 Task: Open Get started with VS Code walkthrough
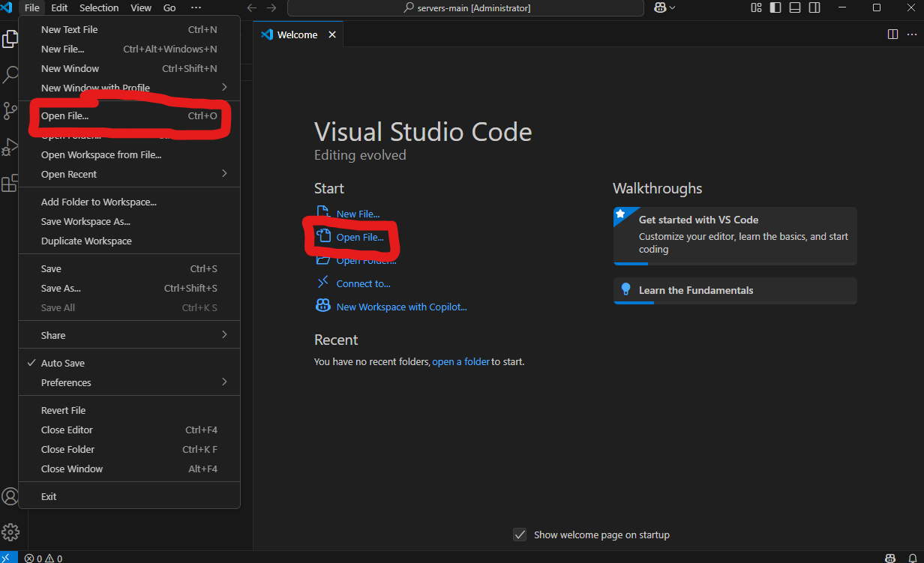pos(735,235)
